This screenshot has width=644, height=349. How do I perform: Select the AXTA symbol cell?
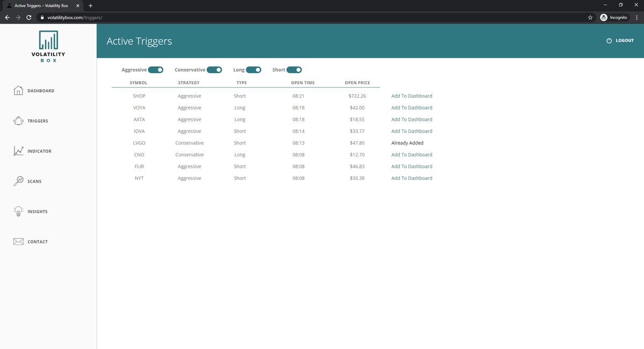tap(139, 120)
